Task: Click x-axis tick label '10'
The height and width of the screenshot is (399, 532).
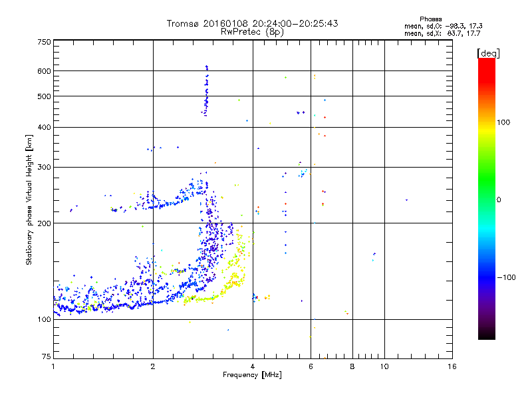Action: pyautogui.click(x=384, y=366)
